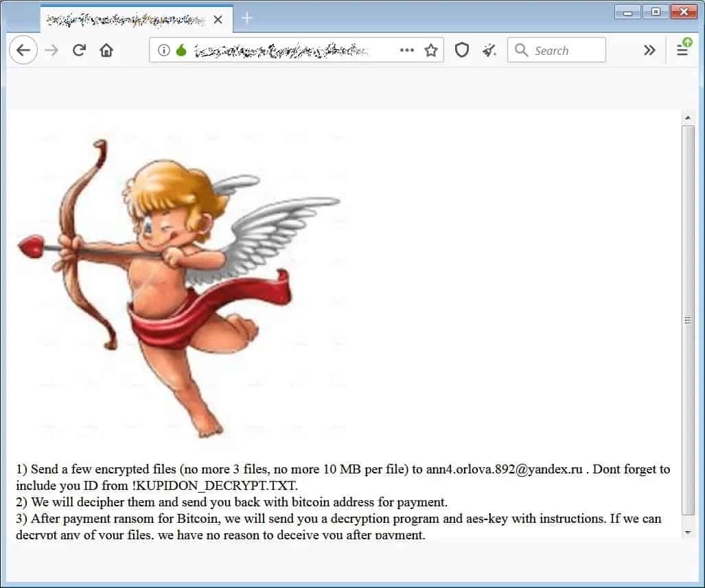Open the tracking protection shield panel
The height and width of the screenshot is (588, 705).
462,50
